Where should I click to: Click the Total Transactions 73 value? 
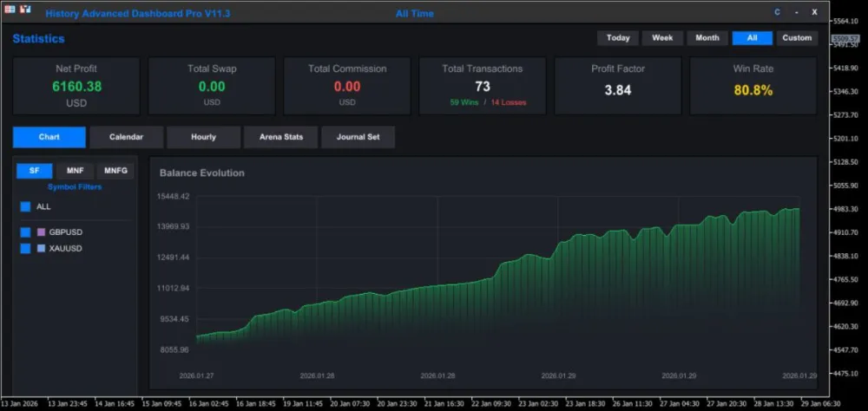[483, 87]
